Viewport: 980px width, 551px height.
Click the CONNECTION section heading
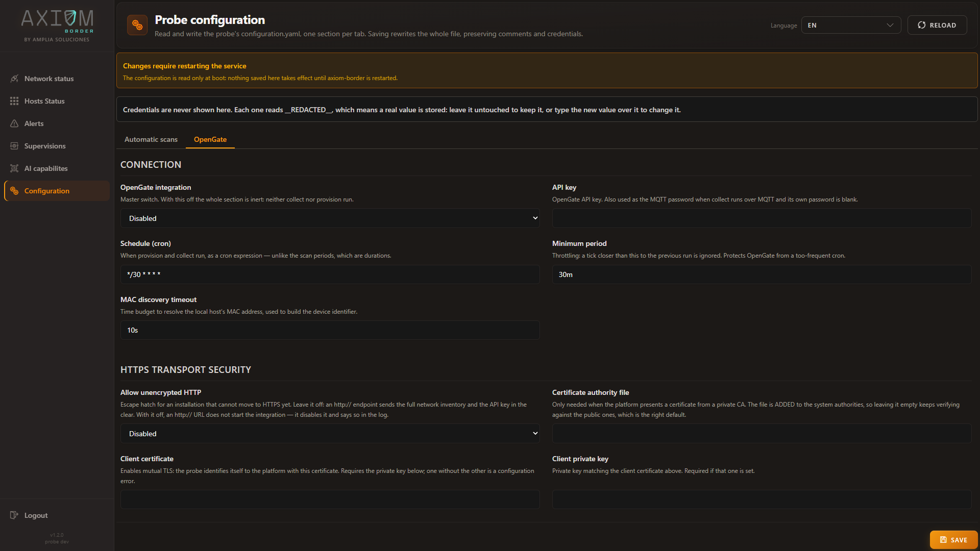pos(151,165)
